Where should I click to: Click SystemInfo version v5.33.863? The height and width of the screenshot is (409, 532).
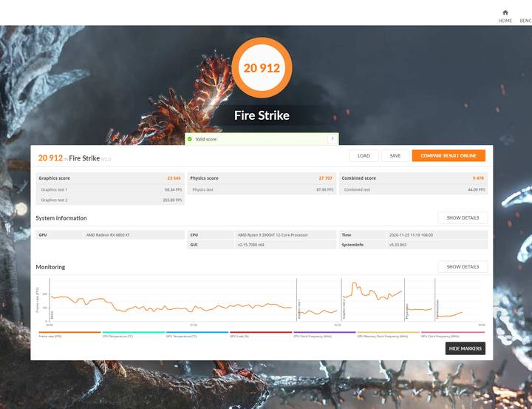398,245
